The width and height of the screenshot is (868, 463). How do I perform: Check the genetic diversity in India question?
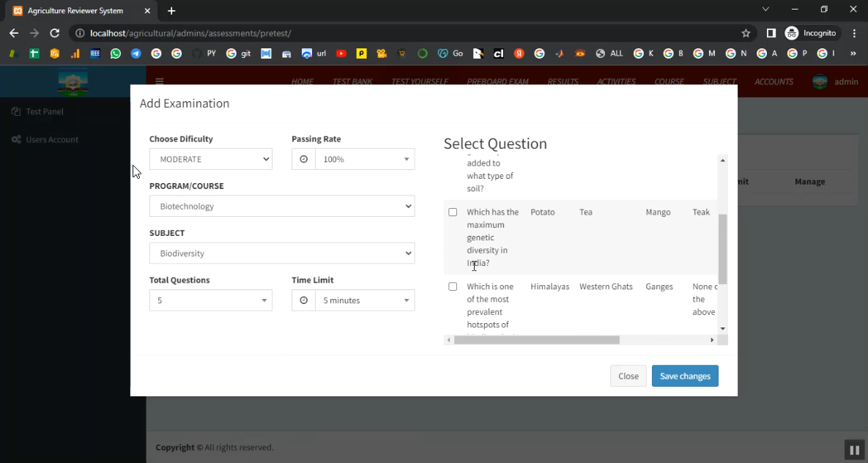point(453,212)
